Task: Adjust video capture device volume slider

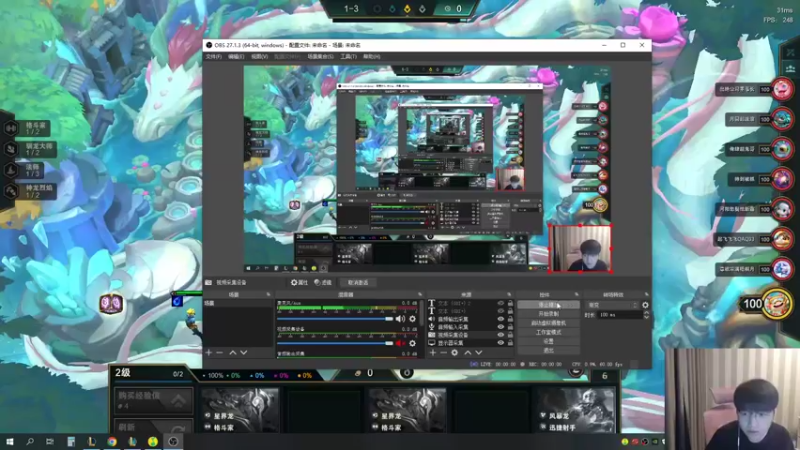Action: pyautogui.click(x=335, y=343)
